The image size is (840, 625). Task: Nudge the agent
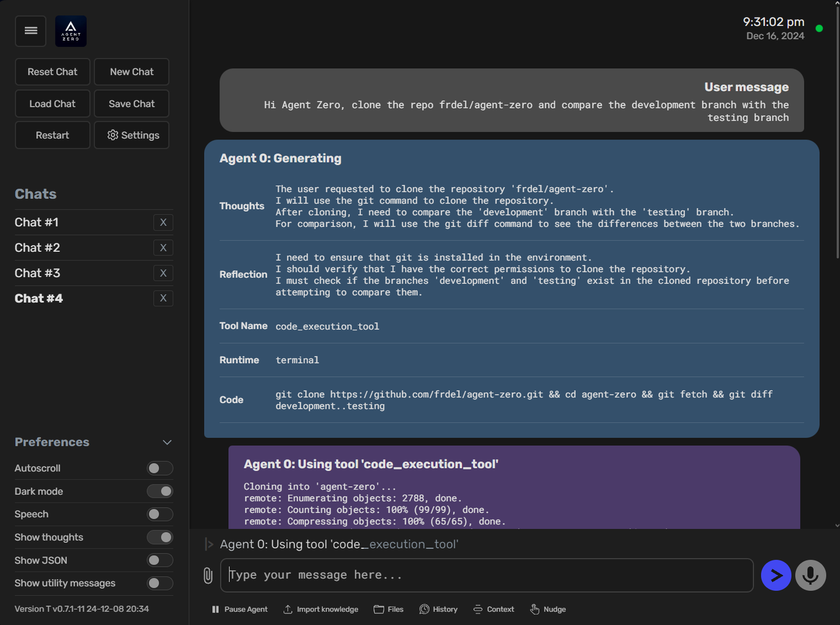click(x=548, y=609)
